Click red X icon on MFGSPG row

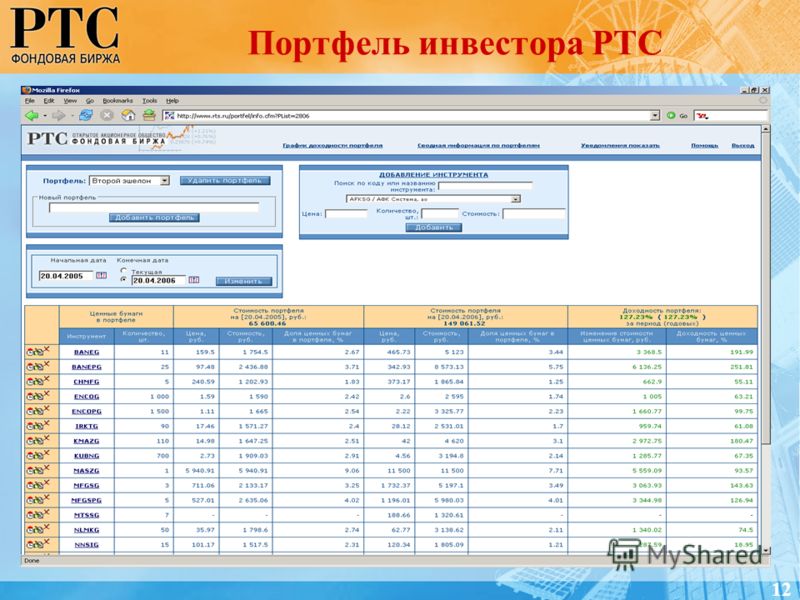[46, 497]
